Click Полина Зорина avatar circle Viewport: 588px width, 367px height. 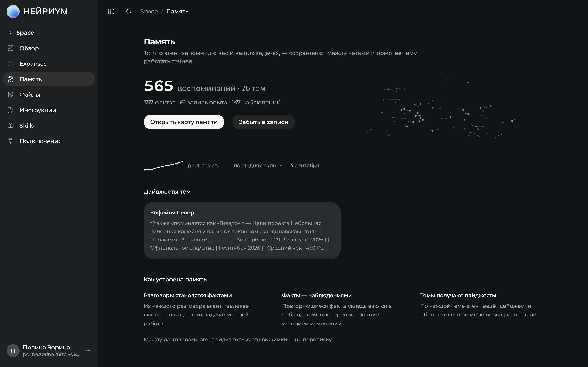click(x=13, y=351)
